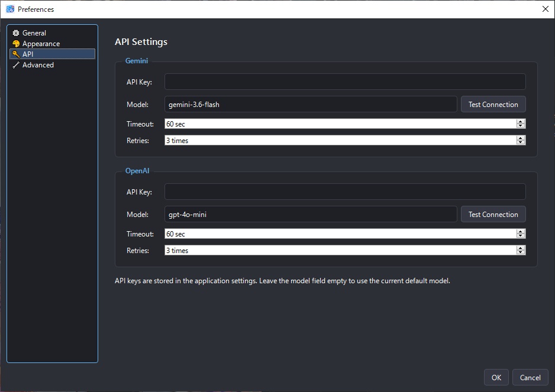Image resolution: width=555 pixels, height=392 pixels.
Task: Click the "API Settings" heading
Action: pos(141,42)
